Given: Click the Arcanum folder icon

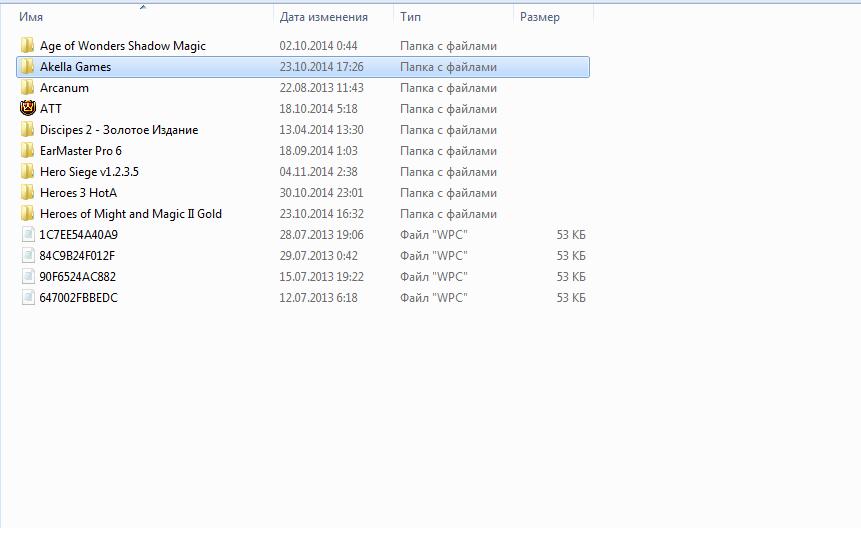Looking at the screenshot, I should (27, 88).
